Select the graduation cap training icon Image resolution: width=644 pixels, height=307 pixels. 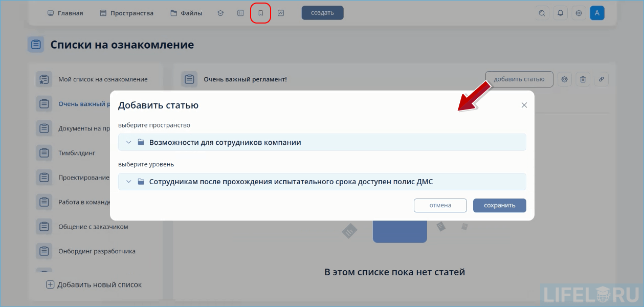(x=220, y=13)
